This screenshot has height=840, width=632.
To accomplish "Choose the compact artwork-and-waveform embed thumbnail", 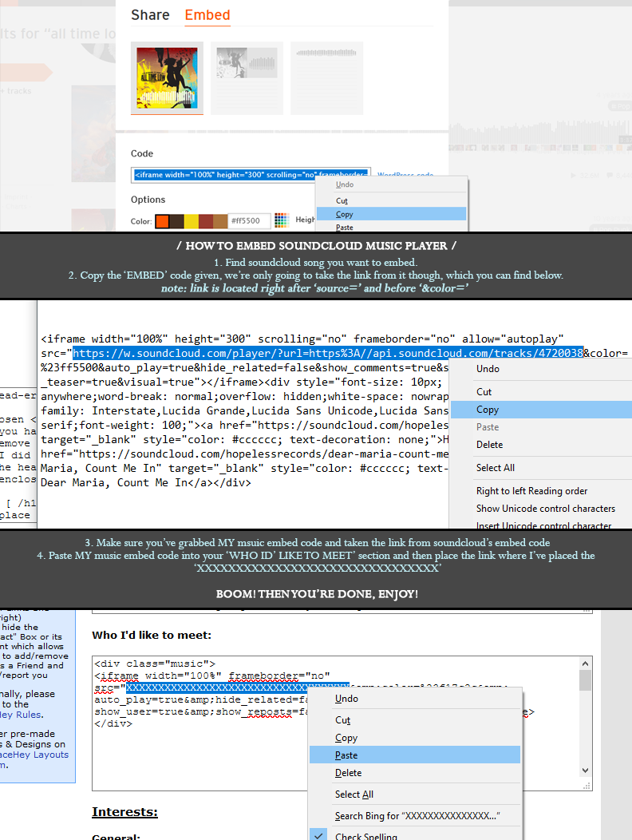I will click(x=247, y=78).
